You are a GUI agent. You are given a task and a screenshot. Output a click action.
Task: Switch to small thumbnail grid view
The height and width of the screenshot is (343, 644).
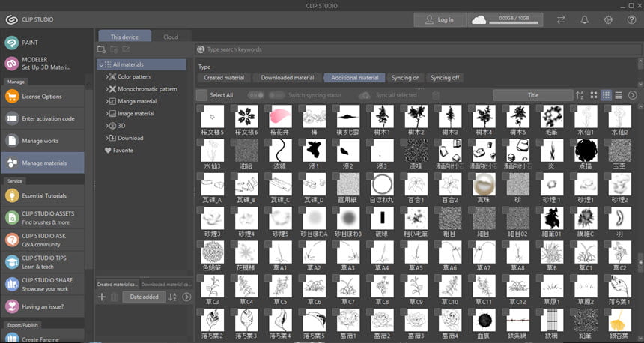point(606,95)
